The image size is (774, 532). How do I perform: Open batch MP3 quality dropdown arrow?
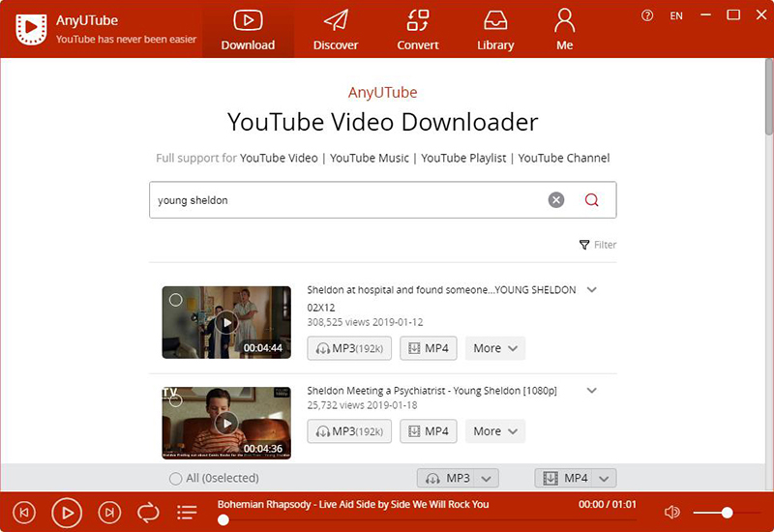click(487, 478)
